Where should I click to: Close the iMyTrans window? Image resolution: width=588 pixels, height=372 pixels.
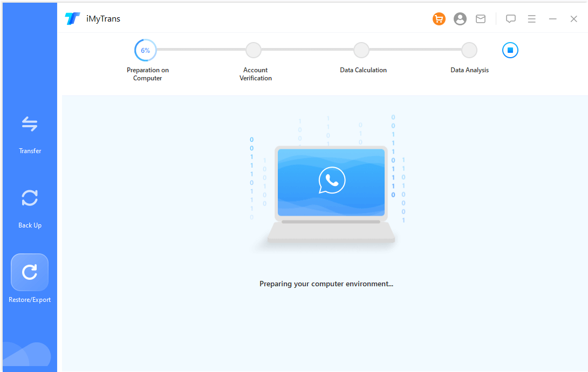tap(573, 19)
